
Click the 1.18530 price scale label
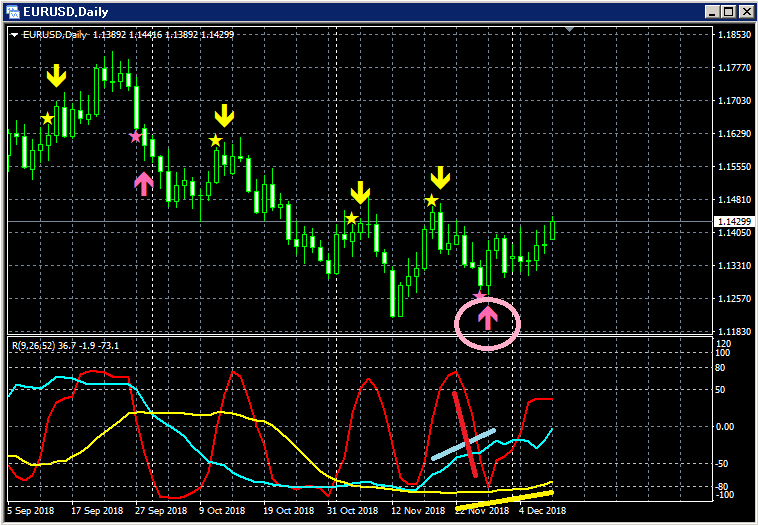click(x=734, y=35)
